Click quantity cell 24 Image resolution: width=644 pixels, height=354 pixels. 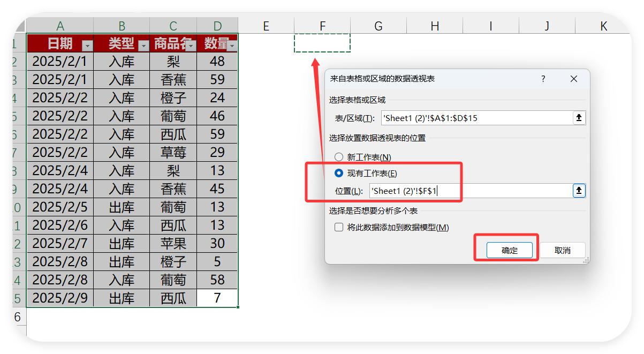click(217, 97)
